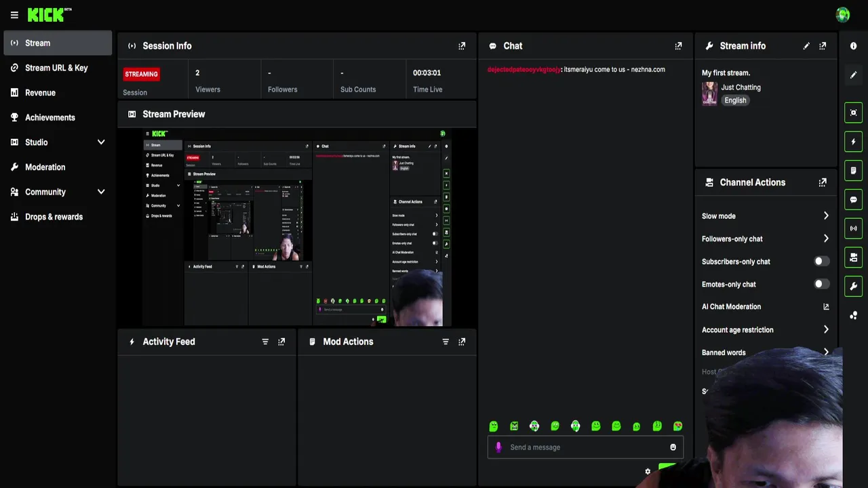The width and height of the screenshot is (868, 488).
Task: Click the info icon in right sidebar
Action: [x=854, y=45]
